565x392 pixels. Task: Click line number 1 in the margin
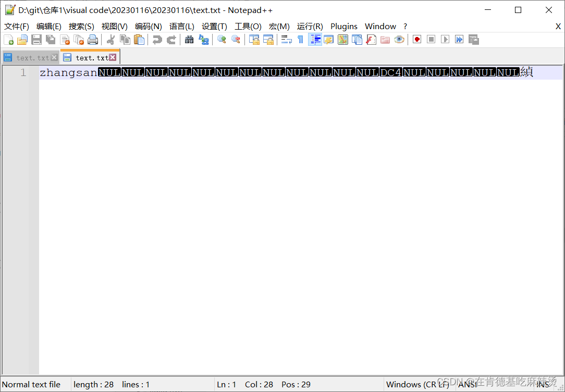tap(23, 73)
